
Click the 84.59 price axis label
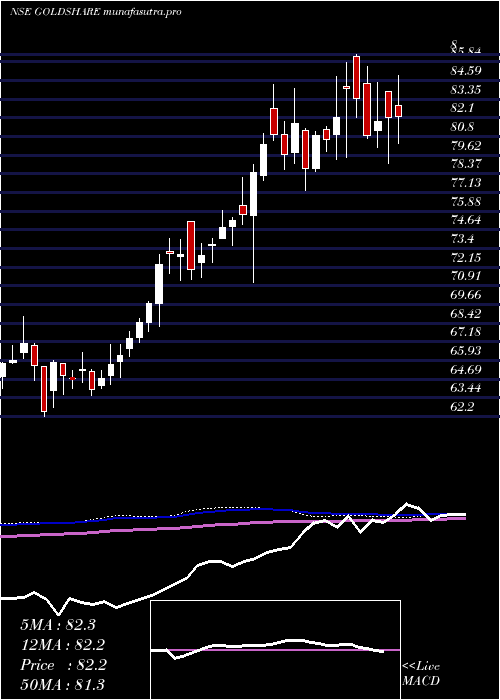click(466, 71)
